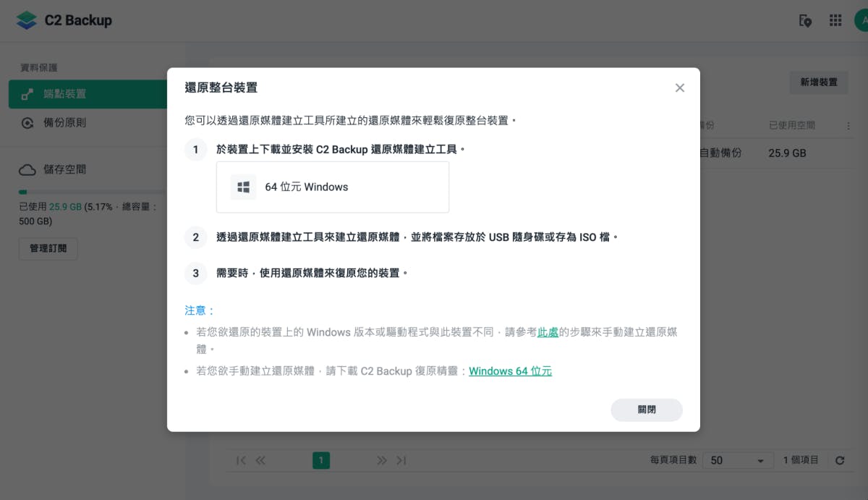
Task: Go to next page arrow icon
Action: point(382,460)
